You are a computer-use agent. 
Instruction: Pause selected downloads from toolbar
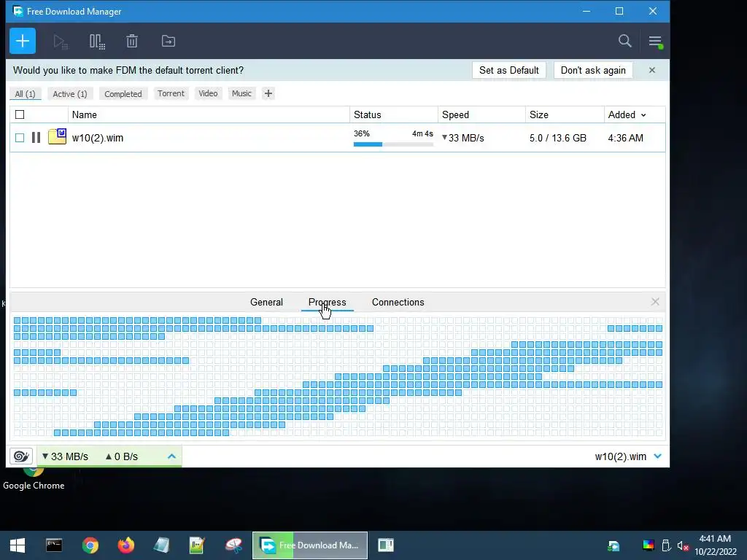point(97,42)
